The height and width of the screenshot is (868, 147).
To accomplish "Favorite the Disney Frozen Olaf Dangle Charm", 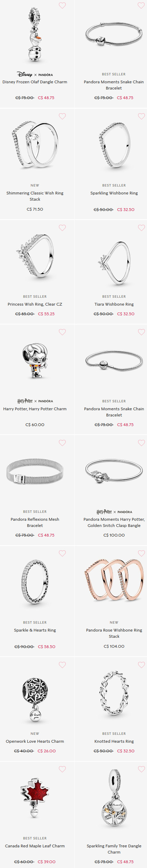I will pyautogui.click(x=62, y=6).
